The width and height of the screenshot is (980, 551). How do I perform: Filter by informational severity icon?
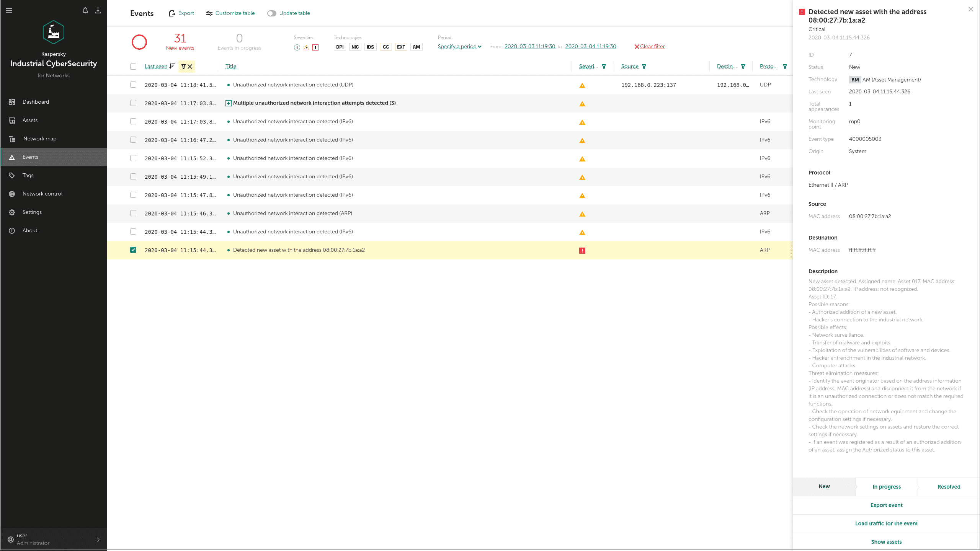pyautogui.click(x=297, y=47)
